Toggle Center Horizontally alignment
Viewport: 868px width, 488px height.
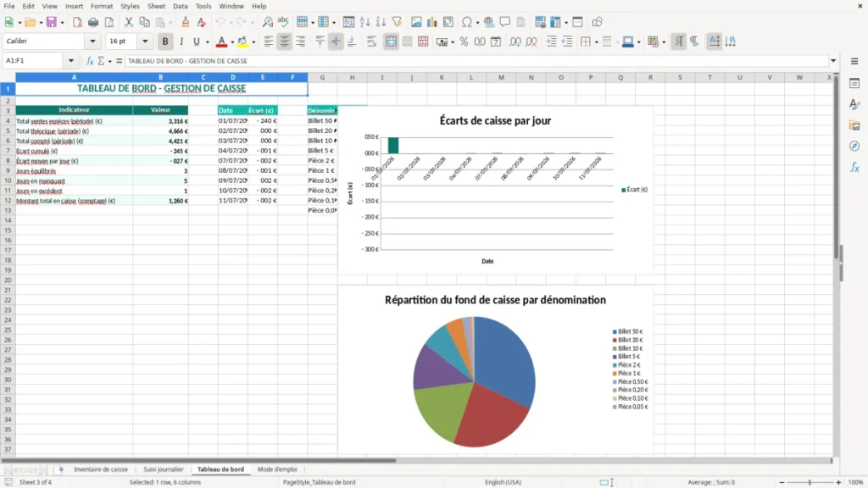[x=285, y=42]
